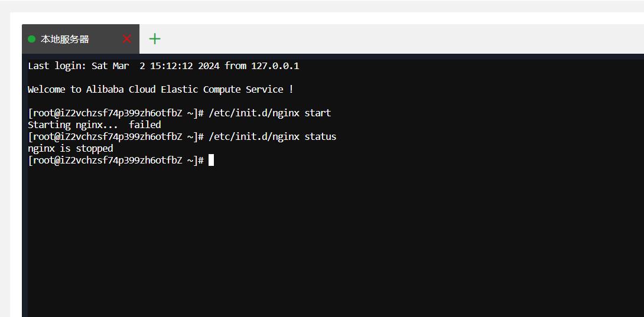644x317 pixels.
Task: Close the 本地服务器 terminal tab
Action: point(127,39)
